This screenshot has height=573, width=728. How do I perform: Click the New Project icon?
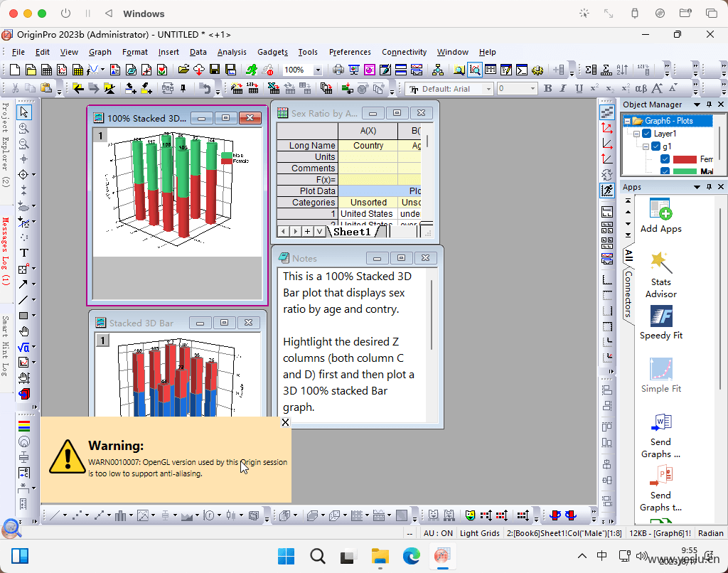(x=15, y=70)
